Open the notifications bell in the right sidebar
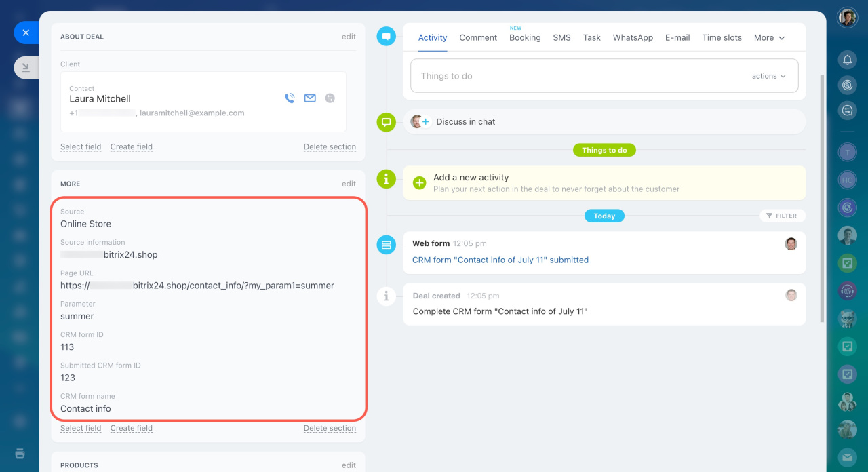The image size is (868, 472). coord(847,60)
